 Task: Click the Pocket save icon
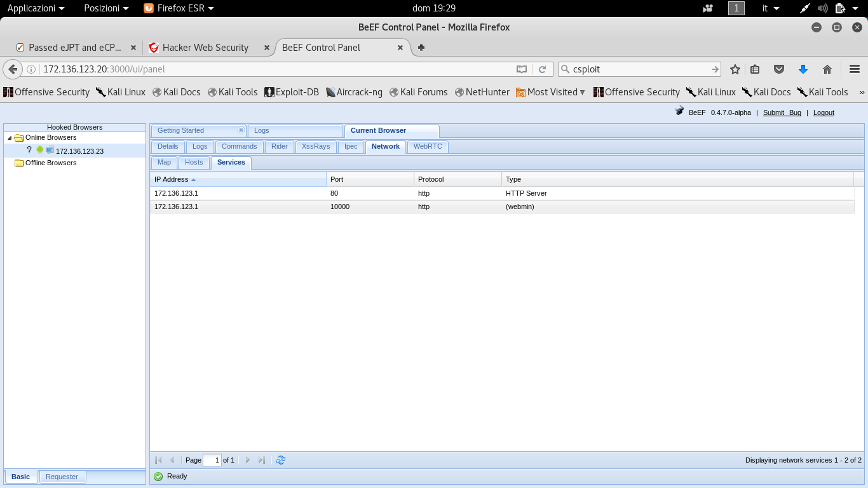click(778, 69)
